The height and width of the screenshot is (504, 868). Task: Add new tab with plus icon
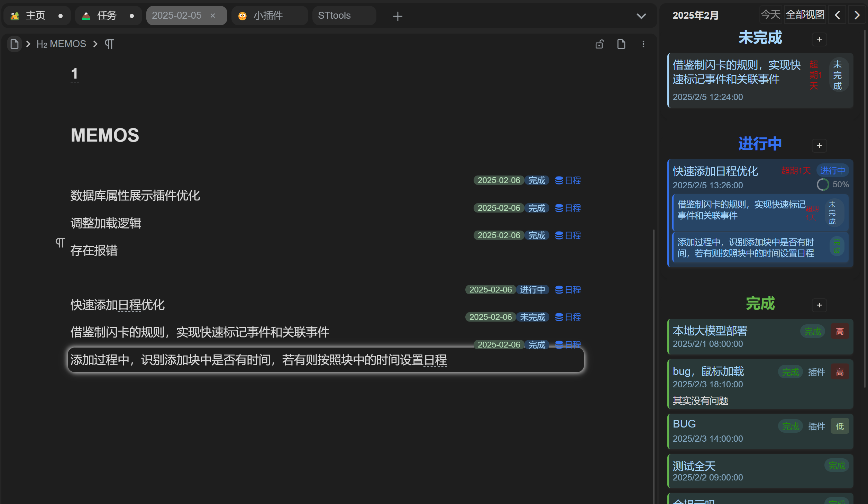pyautogui.click(x=398, y=16)
